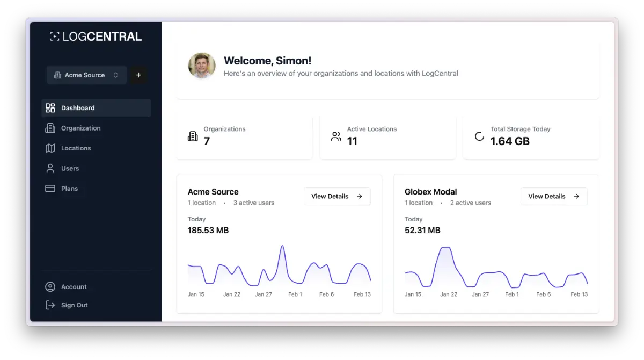Click the Account profile icon

point(50,287)
